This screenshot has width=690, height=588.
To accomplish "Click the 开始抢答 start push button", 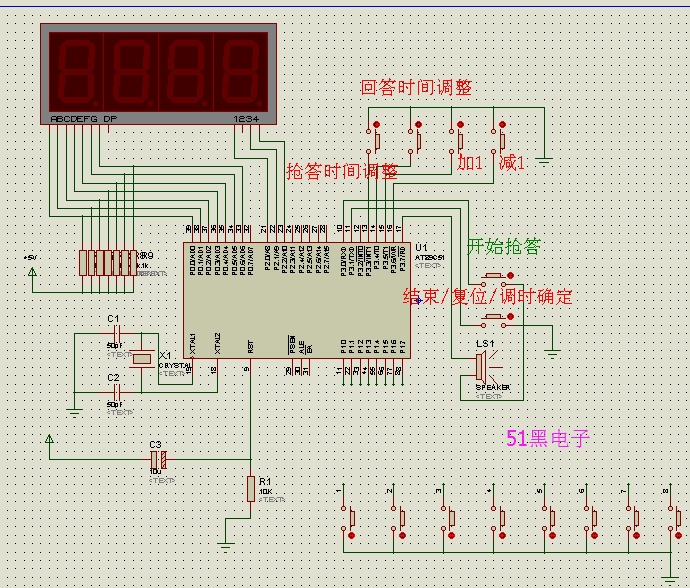I will click(495, 279).
